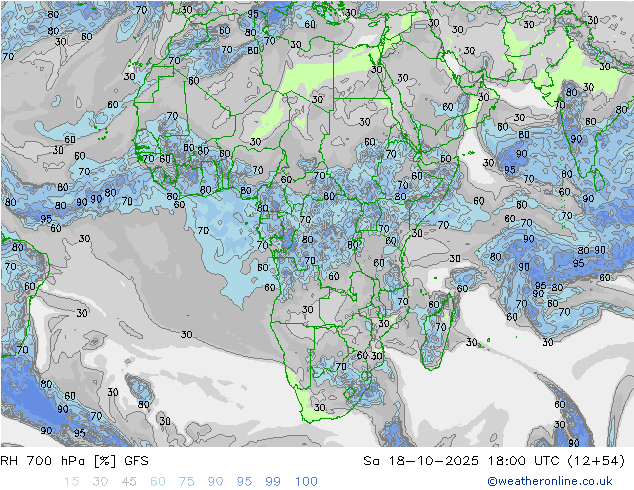Click the "GFS" model label

pyautogui.click(x=136, y=461)
